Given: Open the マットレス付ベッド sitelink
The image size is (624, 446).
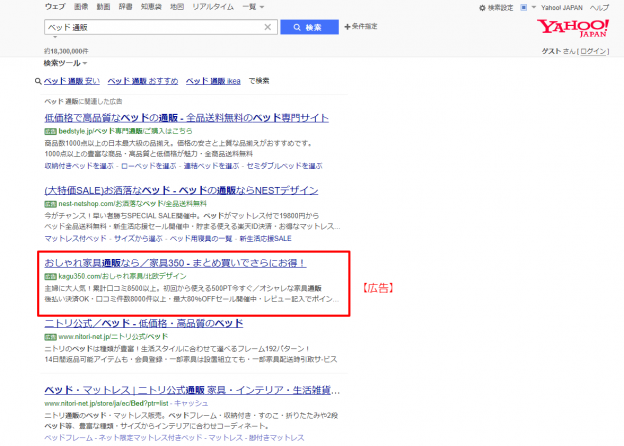Looking at the screenshot, I should (76, 239).
